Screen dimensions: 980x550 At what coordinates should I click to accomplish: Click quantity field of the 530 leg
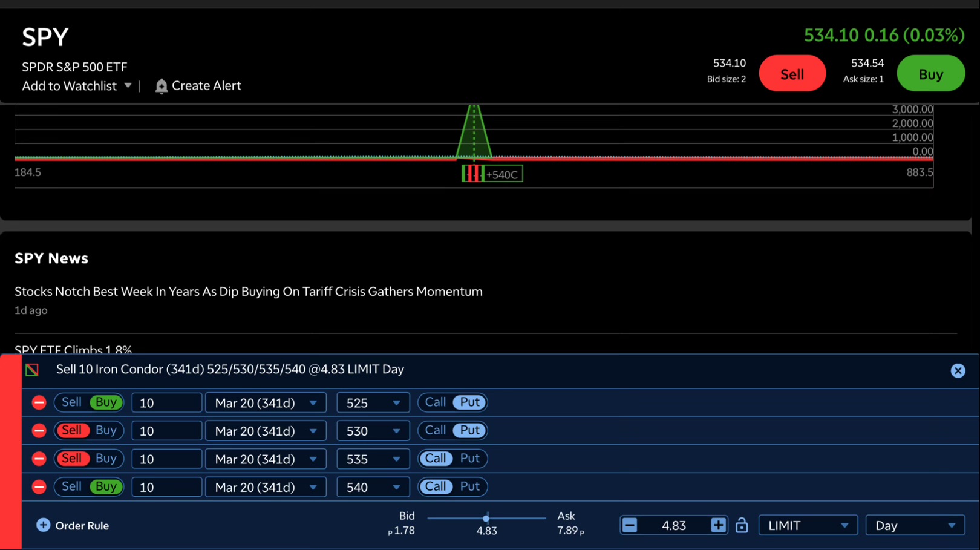point(166,431)
